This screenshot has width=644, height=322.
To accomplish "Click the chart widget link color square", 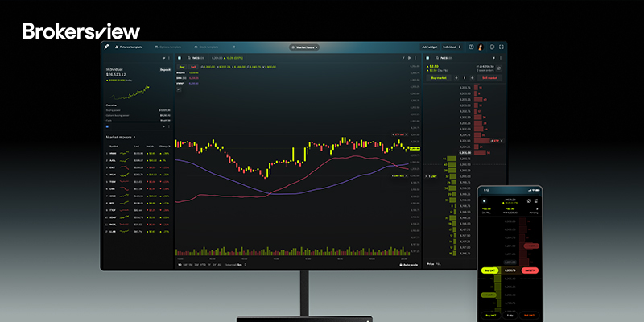I will point(180,58).
